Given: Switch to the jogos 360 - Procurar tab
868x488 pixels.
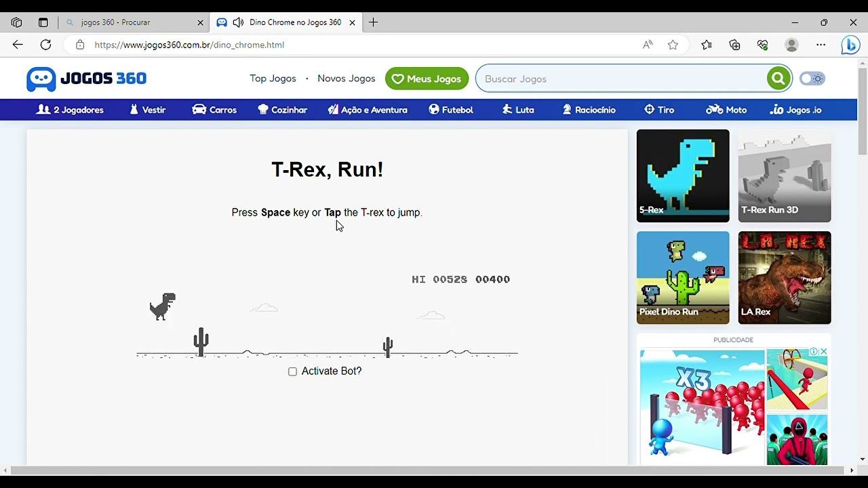Looking at the screenshot, I should (133, 22).
